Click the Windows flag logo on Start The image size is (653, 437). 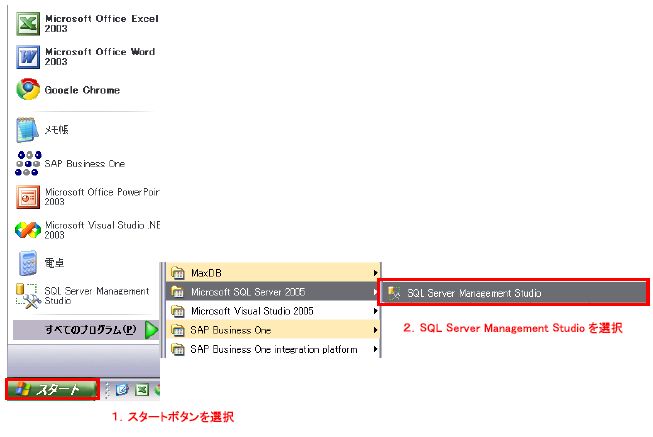[23, 389]
